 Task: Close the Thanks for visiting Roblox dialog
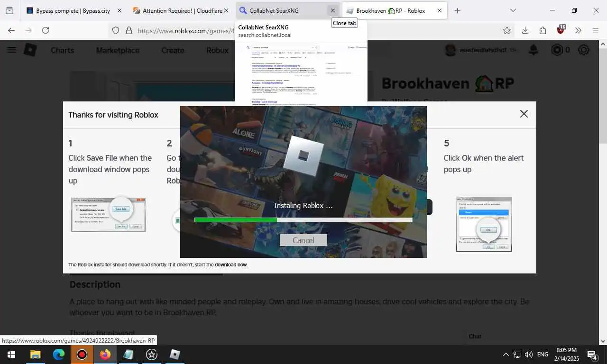click(x=524, y=114)
